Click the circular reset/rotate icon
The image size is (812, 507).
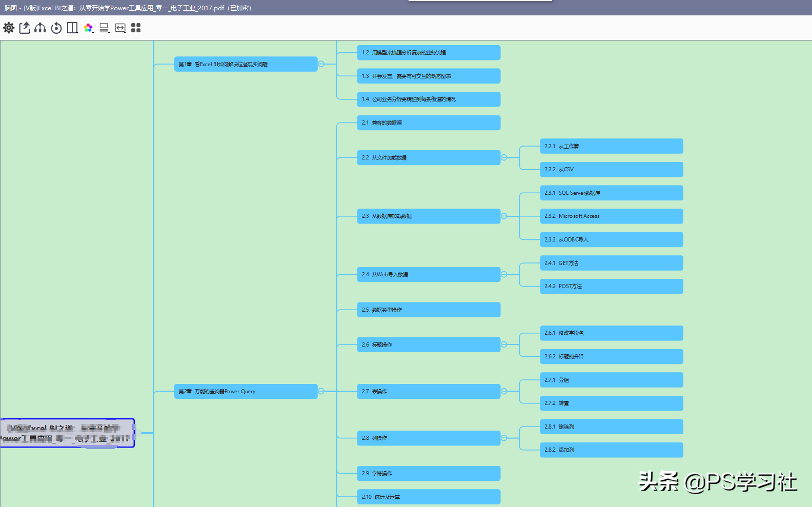56,28
